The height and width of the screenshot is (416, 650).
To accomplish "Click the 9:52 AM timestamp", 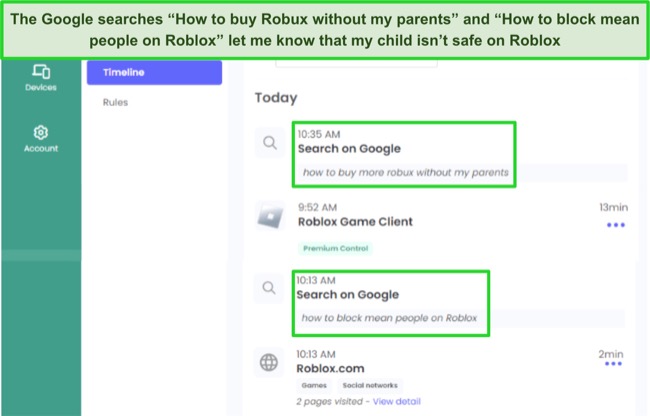I will coord(318,207).
